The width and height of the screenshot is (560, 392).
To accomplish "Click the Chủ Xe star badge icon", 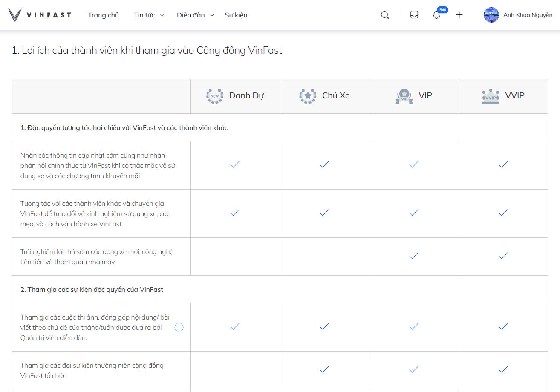I will tap(308, 96).
